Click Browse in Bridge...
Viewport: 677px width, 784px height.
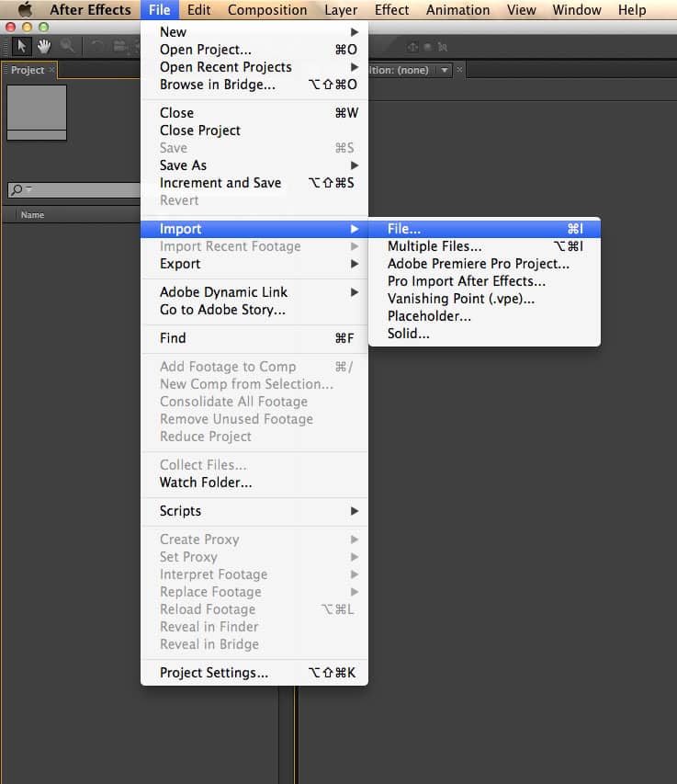tap(254, 85)
